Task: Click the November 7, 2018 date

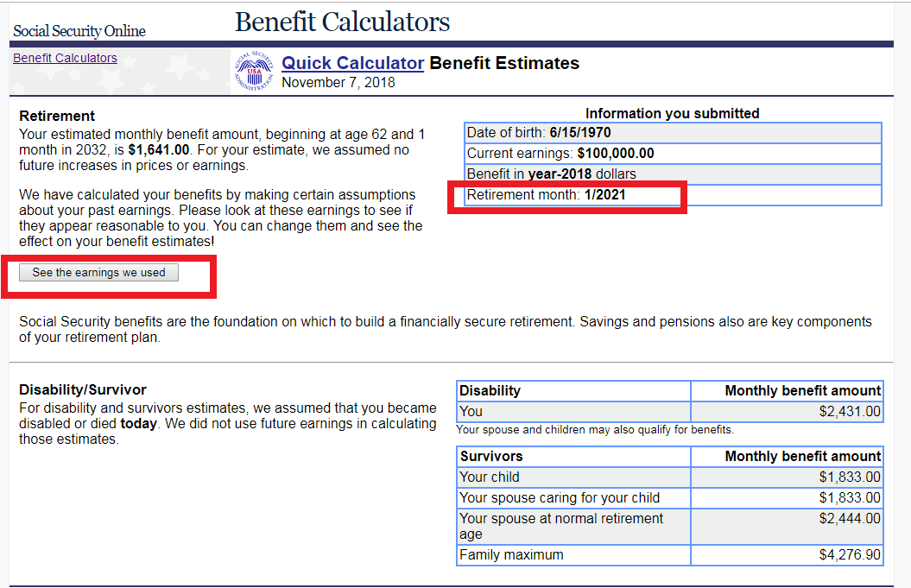Action: click(x=338, y=83)
